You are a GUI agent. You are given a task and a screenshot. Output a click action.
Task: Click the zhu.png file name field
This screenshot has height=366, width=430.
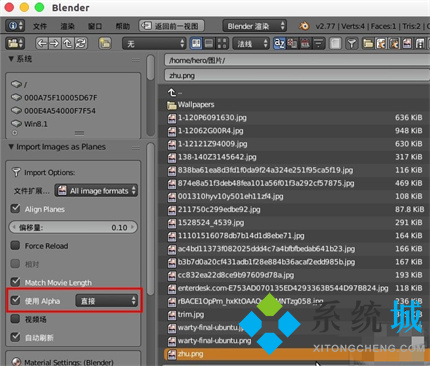(297, 75)
